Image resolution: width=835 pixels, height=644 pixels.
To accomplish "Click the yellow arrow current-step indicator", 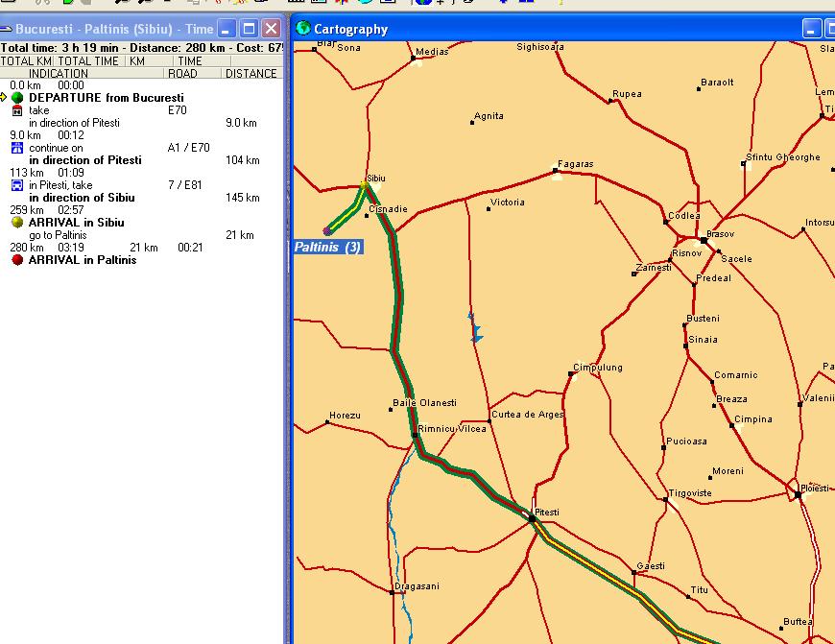I will click(x=4, y=98).
